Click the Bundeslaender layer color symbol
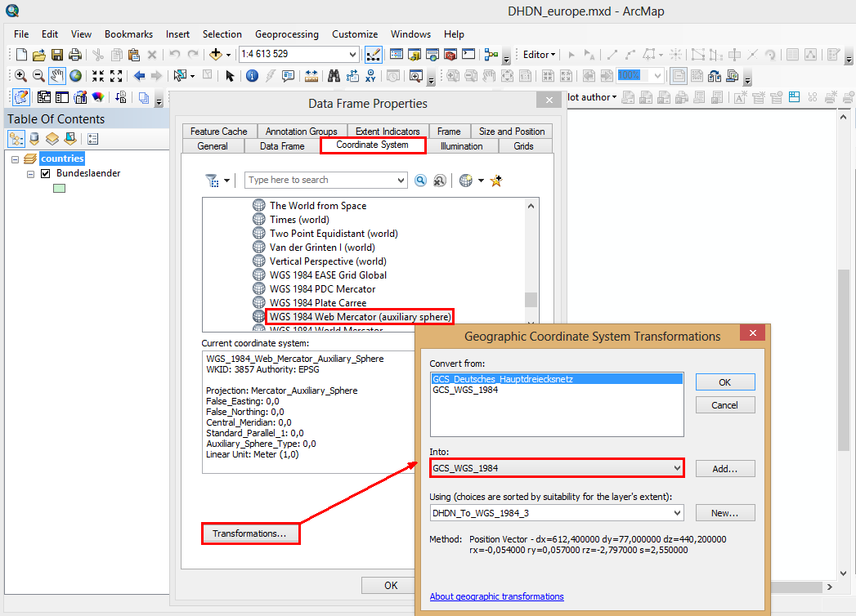Viewport: 856px width, 616px height. tap(59, 187)
